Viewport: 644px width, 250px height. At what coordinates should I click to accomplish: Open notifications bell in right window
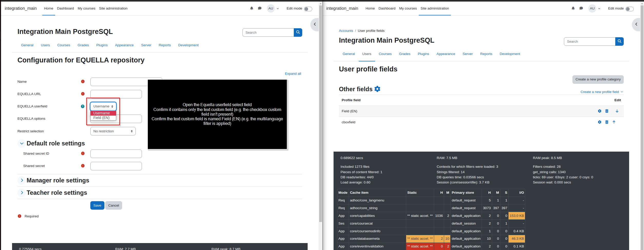[573, 8]
